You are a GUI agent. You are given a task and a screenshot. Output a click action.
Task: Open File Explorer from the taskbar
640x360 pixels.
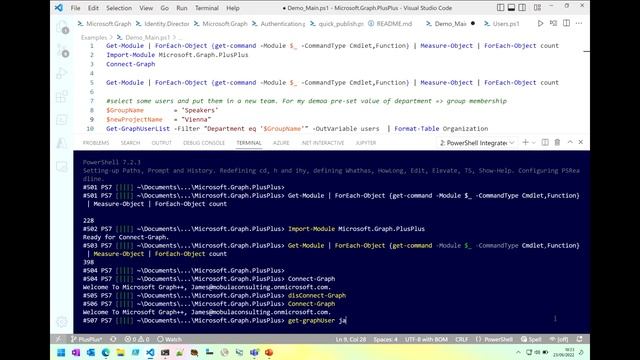pos(120,352)
